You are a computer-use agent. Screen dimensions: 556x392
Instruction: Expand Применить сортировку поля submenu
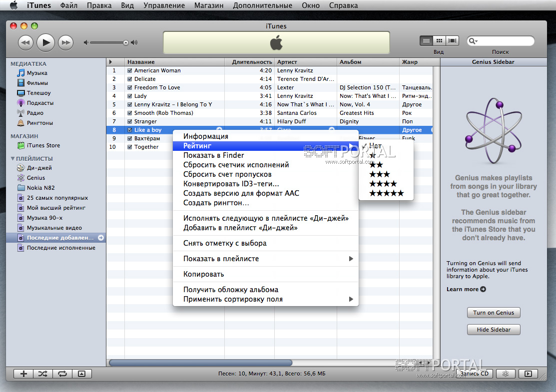pos(265,299)
